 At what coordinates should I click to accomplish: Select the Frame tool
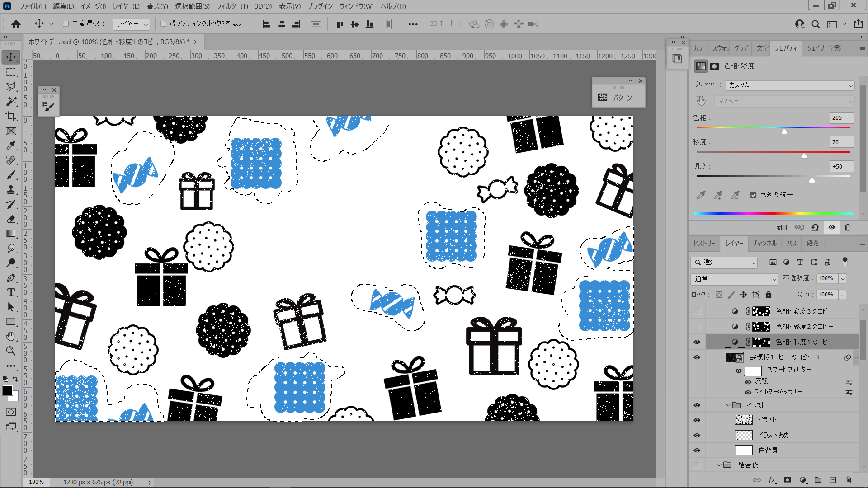point(11,131)
